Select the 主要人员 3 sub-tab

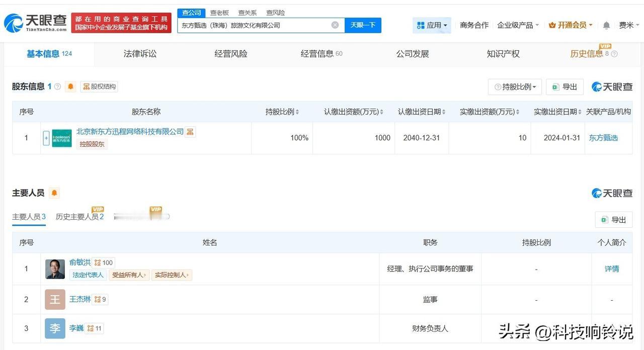tap(29, 217)
